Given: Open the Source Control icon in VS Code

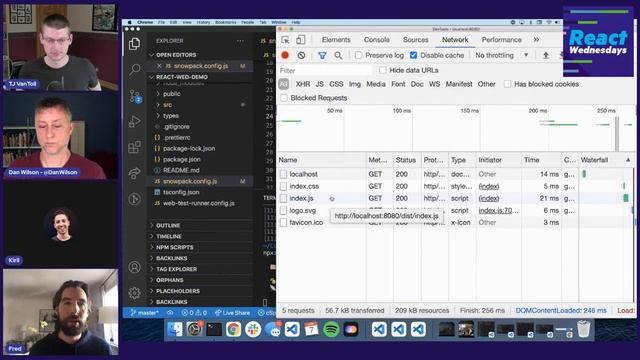Looking at the screenshot, I should [135, 96].
